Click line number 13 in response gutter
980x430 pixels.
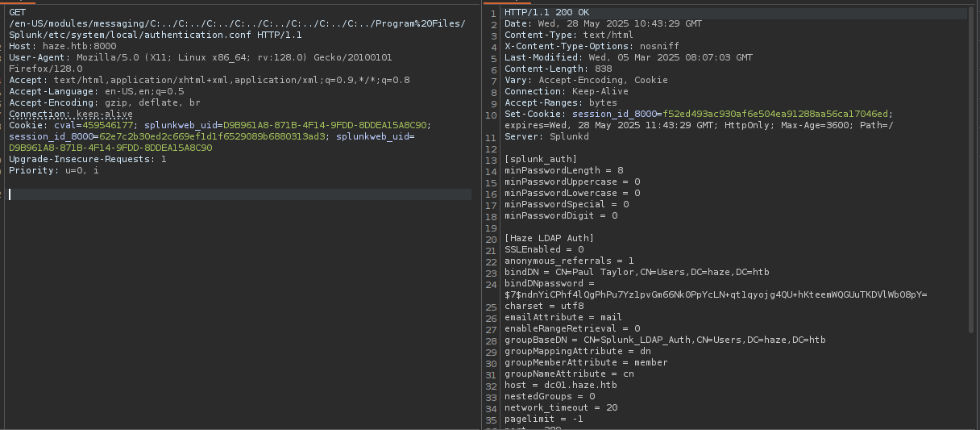click(491, 160)
